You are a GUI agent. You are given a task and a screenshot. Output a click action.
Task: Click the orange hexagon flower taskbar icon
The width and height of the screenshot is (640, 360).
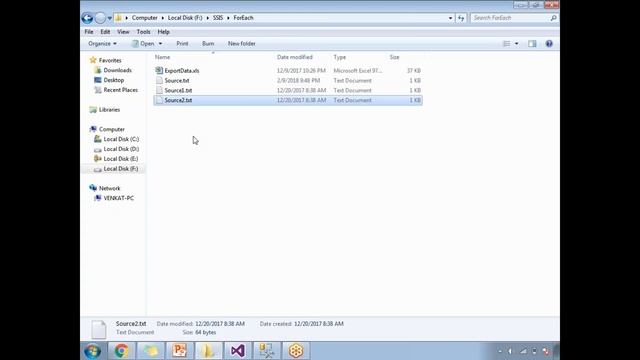(x=296, y=351)
